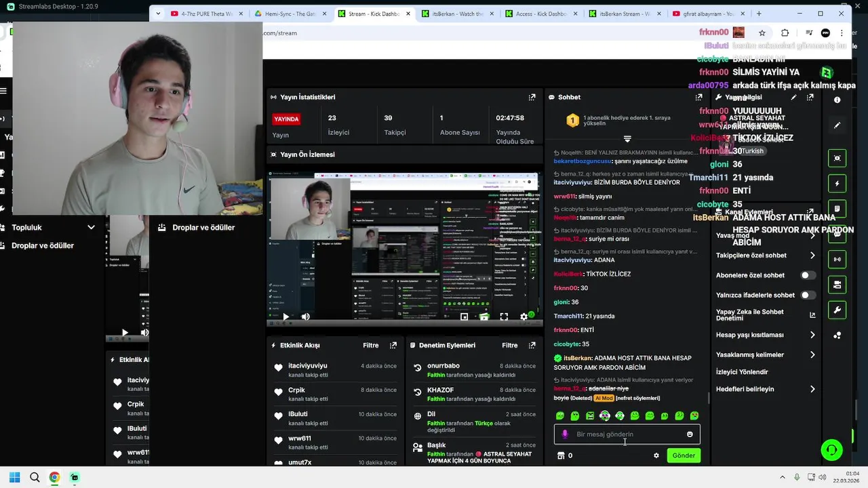Open Filtre in Etkinlik Akışı panel

371,345
